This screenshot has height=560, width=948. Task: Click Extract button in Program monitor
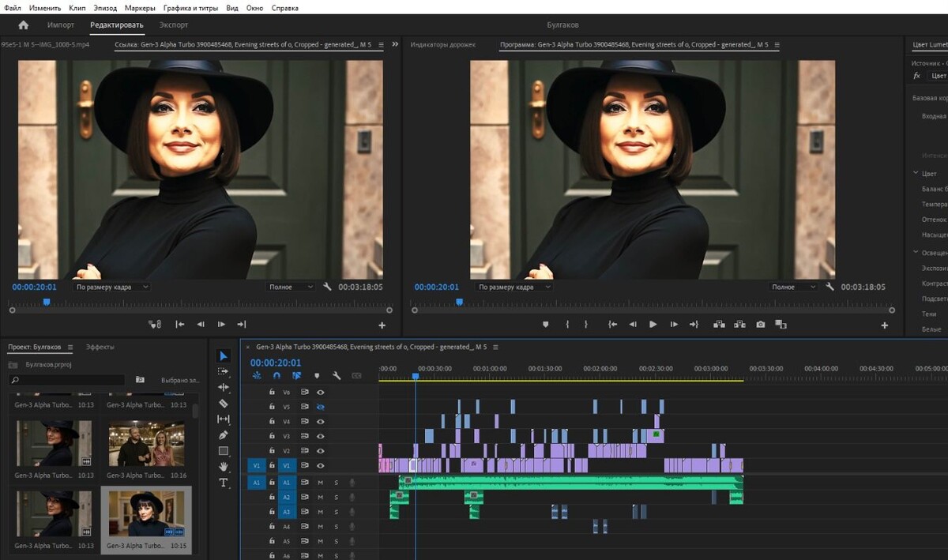tap(739, 325)
